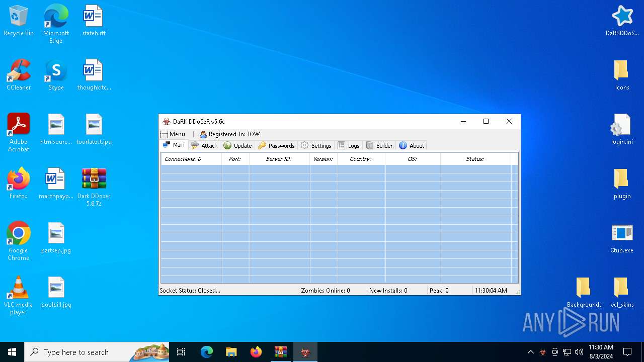Select the plugin folder on desktop
Viewport: 644px width, 362px height.
(622, 184)
